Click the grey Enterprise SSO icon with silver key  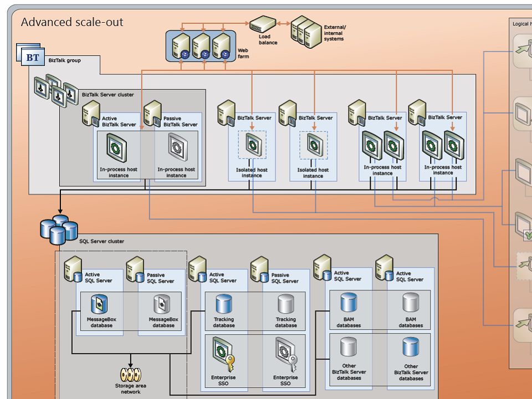(x=286, y=355)
